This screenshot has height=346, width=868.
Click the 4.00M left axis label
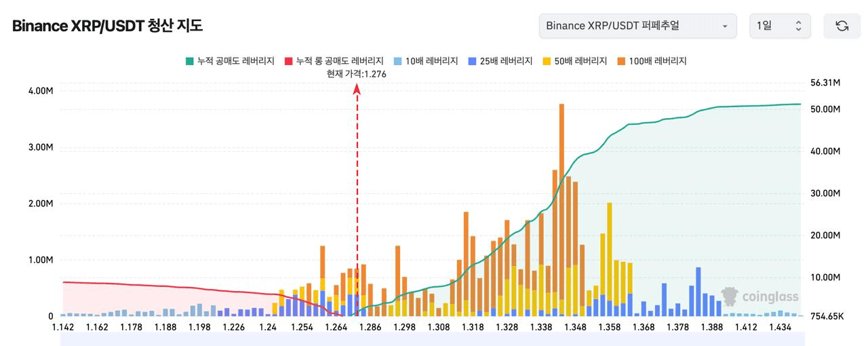(41, 91)
